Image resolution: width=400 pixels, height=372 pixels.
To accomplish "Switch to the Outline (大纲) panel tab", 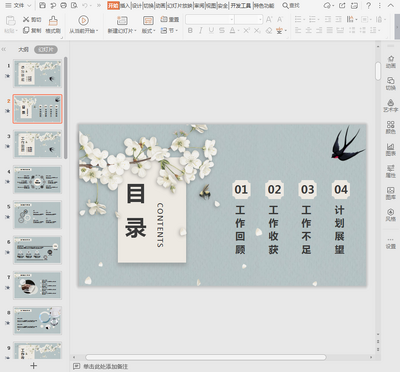I will point(23,50).
